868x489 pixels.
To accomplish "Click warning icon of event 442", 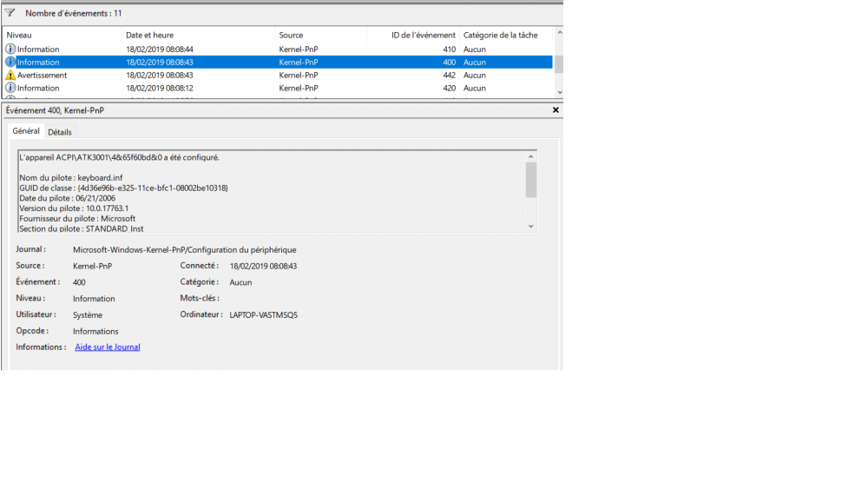I will (x=10, y=76).
